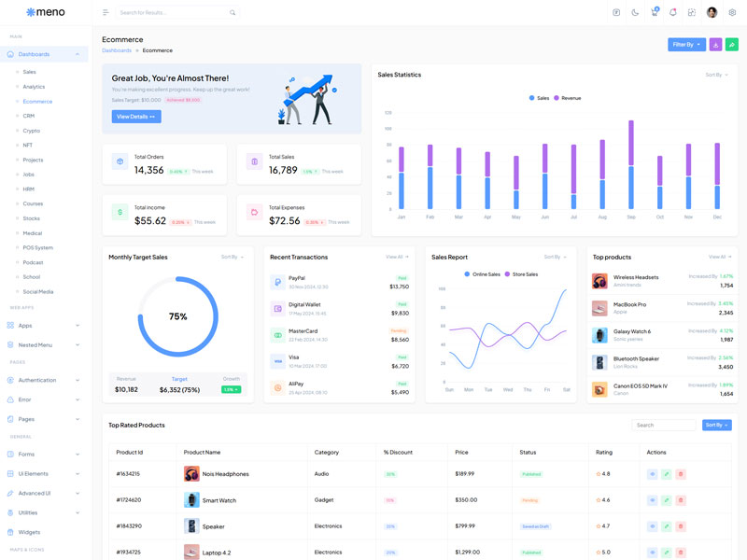The image size is (747, 560).
Task: Delete the Nois Headphones product row
Action: (x=681, y=474)
